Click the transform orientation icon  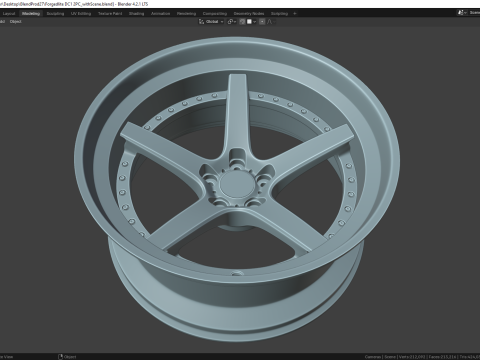point(201,22)
